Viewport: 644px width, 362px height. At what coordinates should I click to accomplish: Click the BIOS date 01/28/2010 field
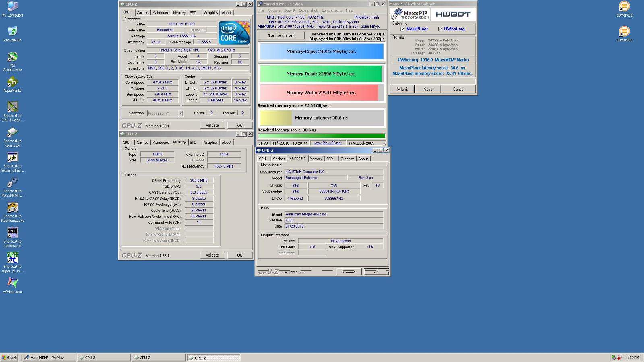coord(334,226)
